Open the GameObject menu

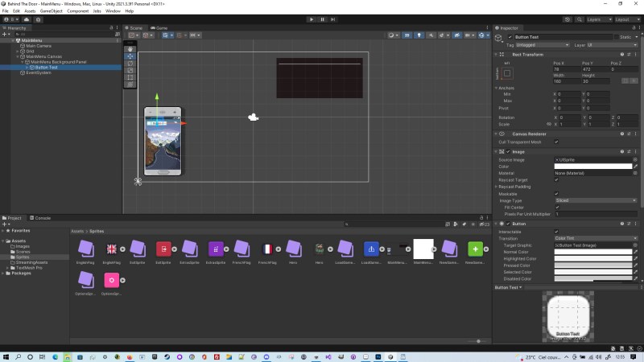tap(52, 11)
